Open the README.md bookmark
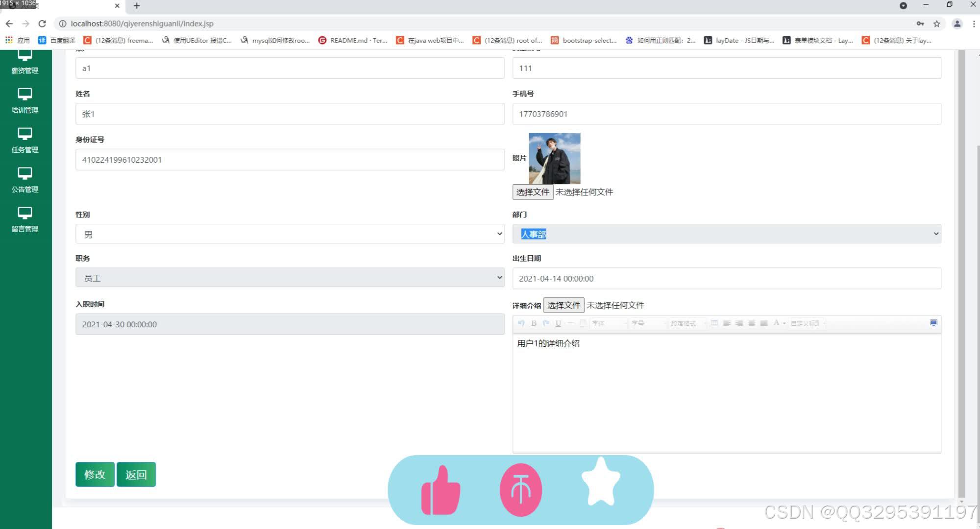Viewport: 980px width, 529px height. pyautogui.click(x=353, y=40)
